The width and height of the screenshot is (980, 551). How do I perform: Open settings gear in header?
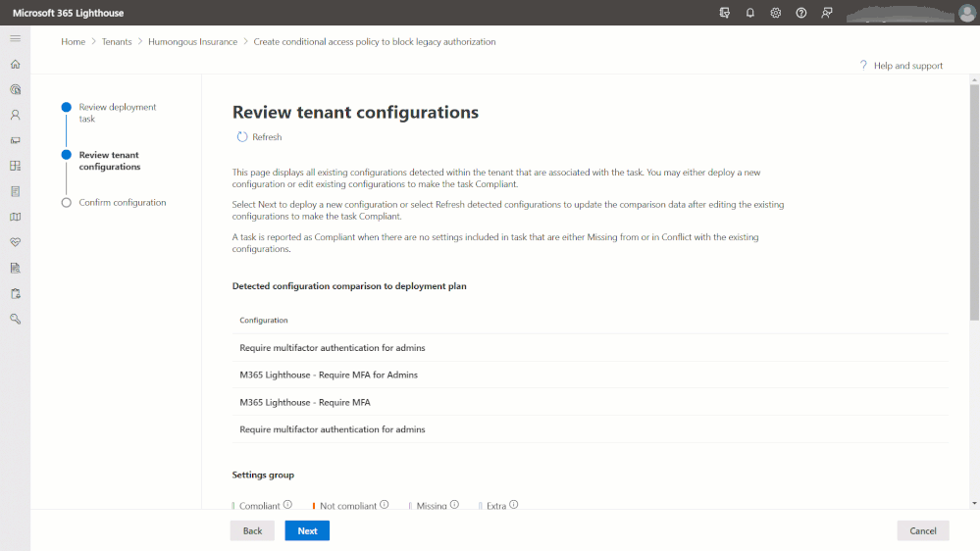(776, 13)
